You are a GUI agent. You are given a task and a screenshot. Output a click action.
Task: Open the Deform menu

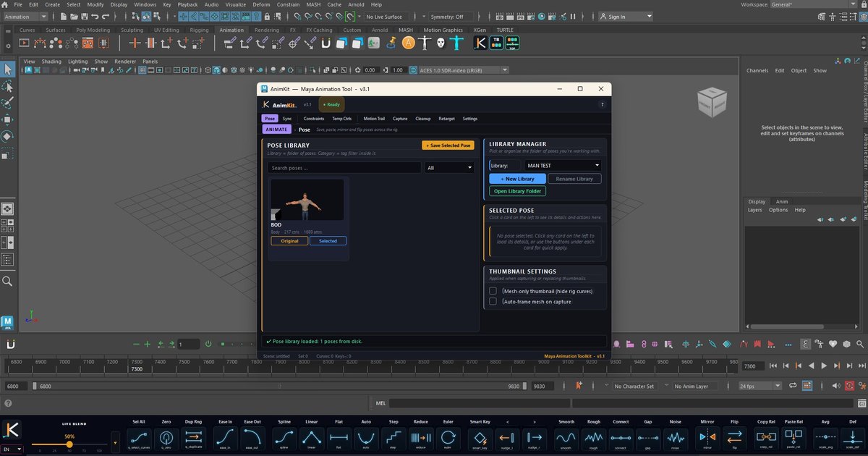(261, 4)
